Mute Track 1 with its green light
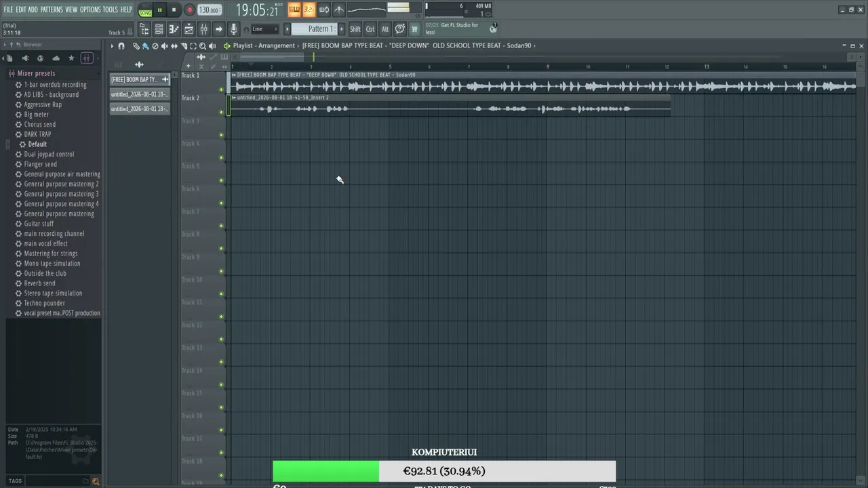This screenshot has height=488, width=868. pos(221,89)
